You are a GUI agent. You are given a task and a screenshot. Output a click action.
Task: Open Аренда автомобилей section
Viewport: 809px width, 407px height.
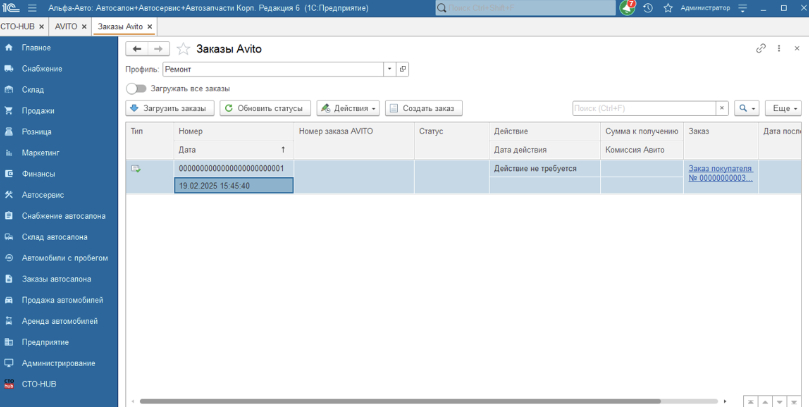tap(59, 321)
